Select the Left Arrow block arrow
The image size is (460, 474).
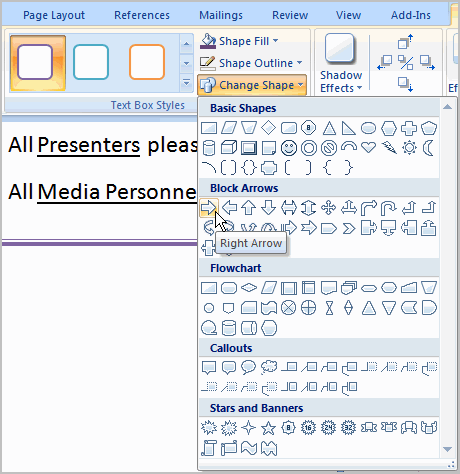(x=229, y=208)
